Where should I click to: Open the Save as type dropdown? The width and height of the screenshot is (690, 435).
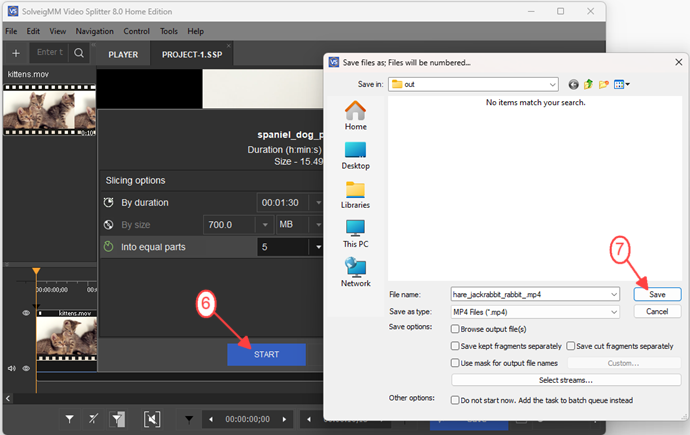(x=614, y=312)
